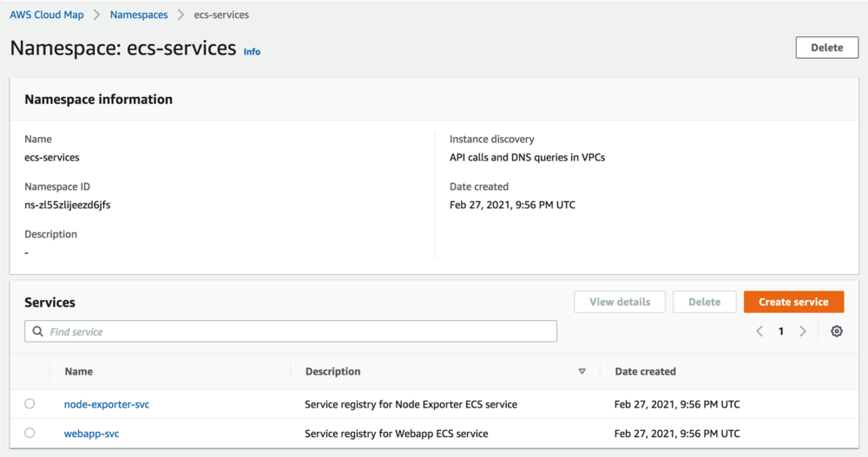Open the table settings gear icon

837,331
